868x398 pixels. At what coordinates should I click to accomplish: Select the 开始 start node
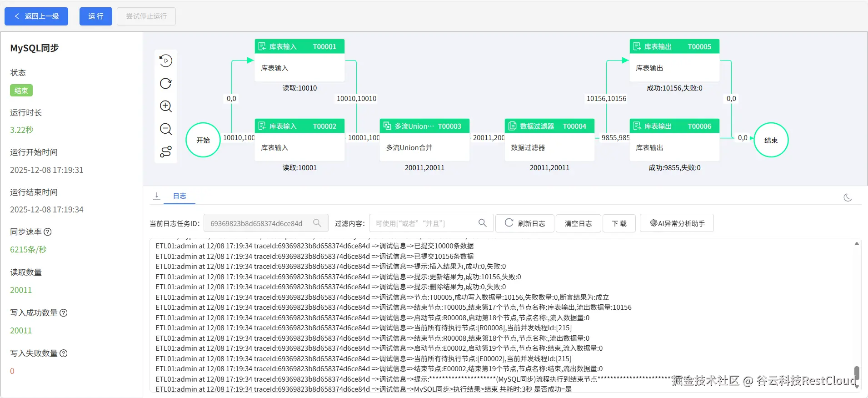coord(203,140)
